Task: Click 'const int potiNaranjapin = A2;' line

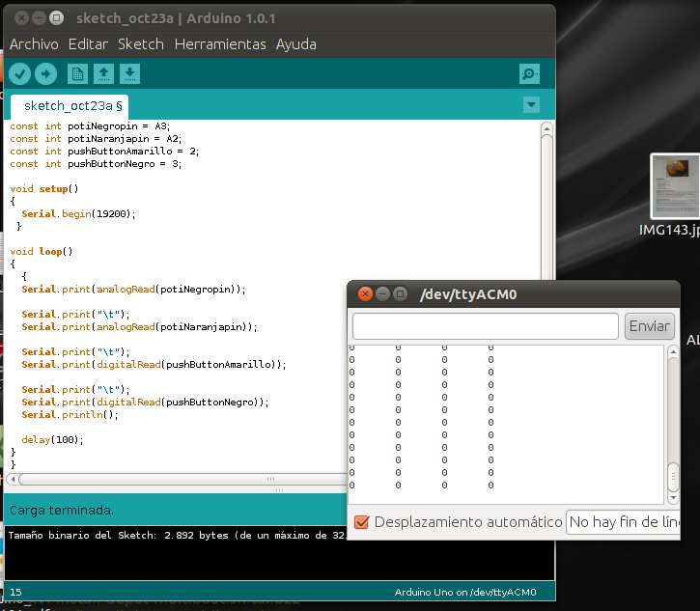Action: 96,139
